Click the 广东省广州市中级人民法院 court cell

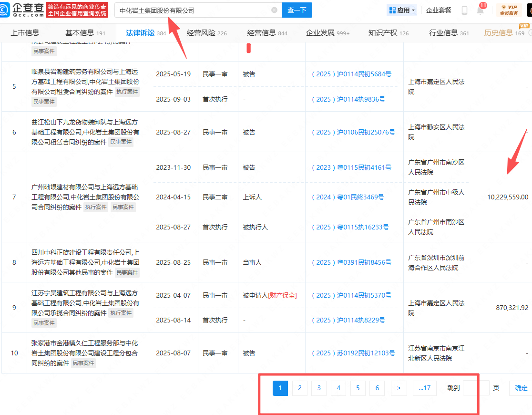[436, 197]
